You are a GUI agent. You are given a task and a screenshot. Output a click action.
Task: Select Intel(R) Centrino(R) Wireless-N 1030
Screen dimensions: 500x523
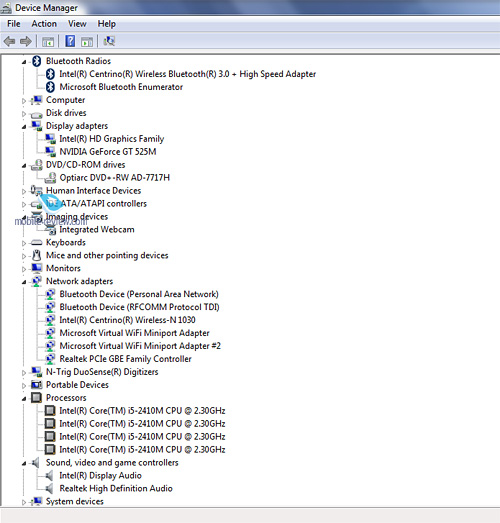click(x=127, y=320)
